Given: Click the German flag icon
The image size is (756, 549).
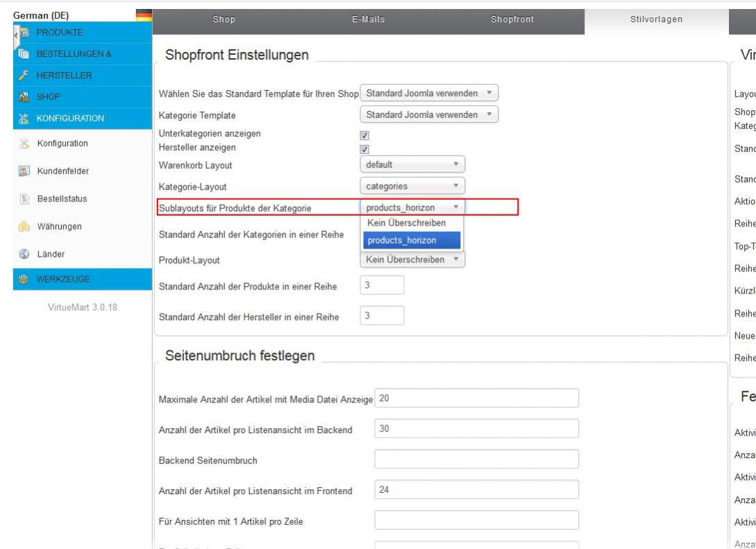Looking at the screenshot, I should click(144, 15).
